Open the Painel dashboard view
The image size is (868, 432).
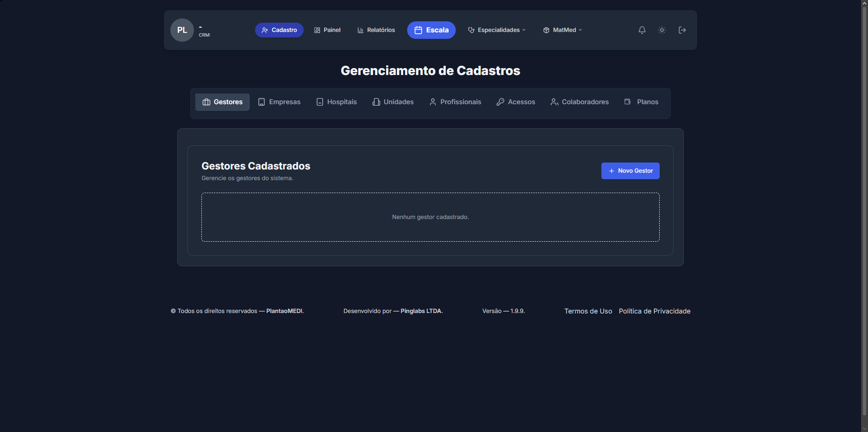(x=327, y=30)
